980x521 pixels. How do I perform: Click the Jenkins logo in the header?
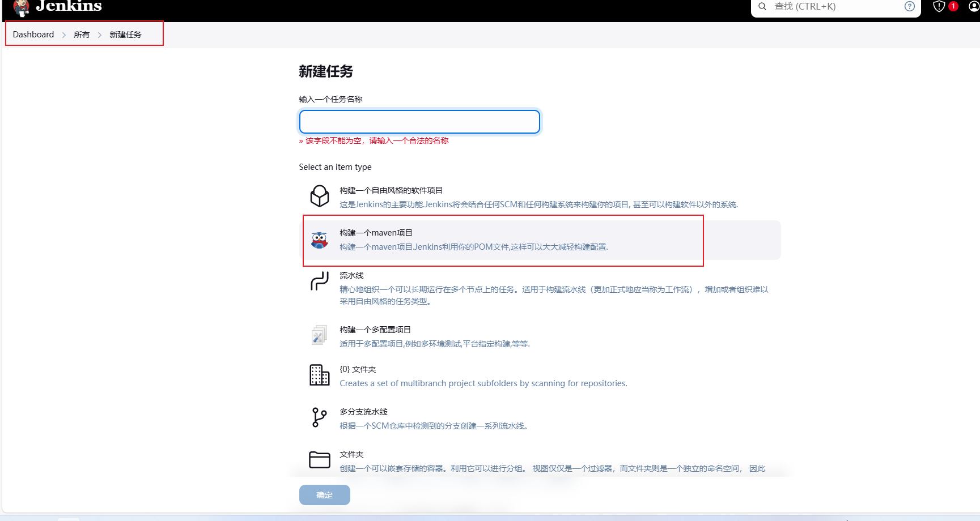(x=58, y=7)
